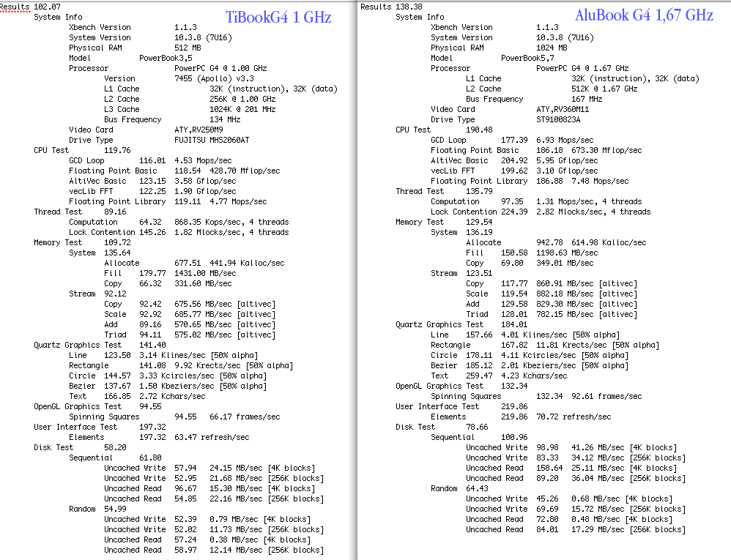Click '1431.00 MB/sec' Fill result
Image resolution: width=731 pixels, height=560 pixels.
(x=205, y=274)
